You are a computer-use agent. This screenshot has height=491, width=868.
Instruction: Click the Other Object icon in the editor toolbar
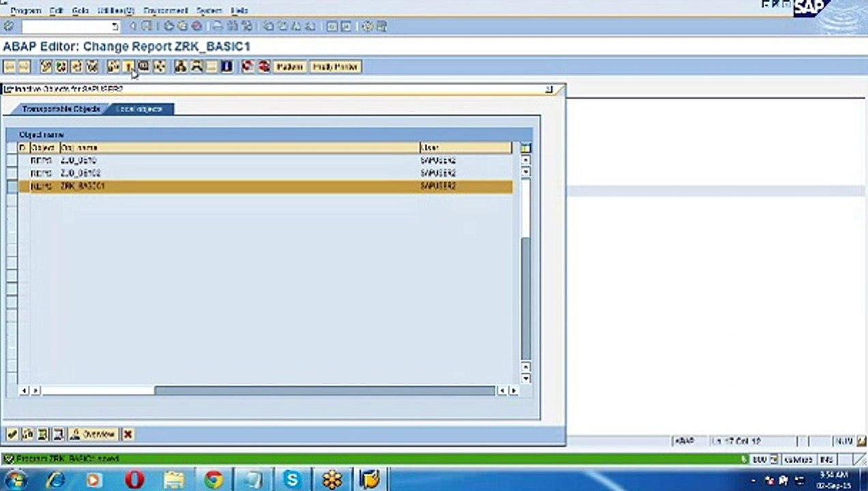(x=76, y=67)
